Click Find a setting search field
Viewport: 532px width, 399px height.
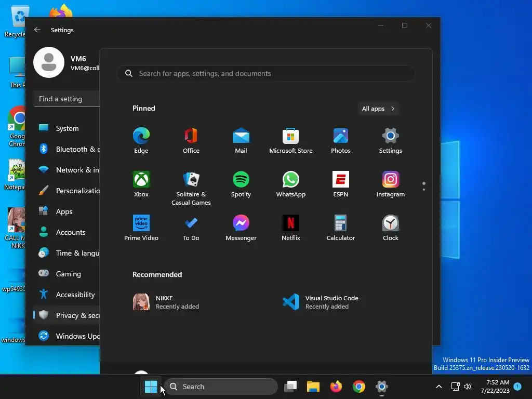(x=67, y=99)
